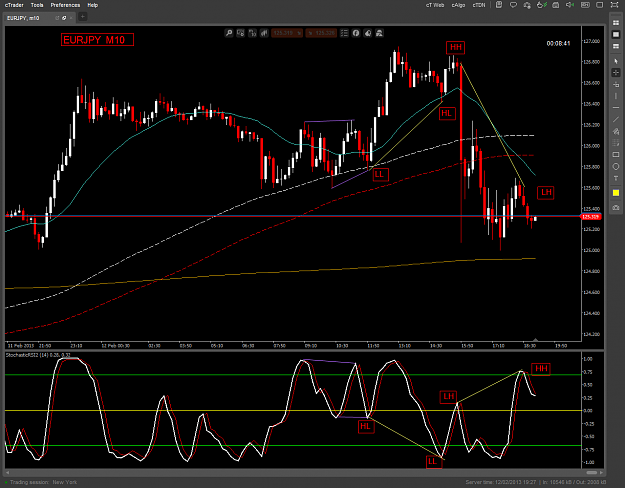Click the Server time status text
This screenshot has height=488, width=625.
coord(501,482)
